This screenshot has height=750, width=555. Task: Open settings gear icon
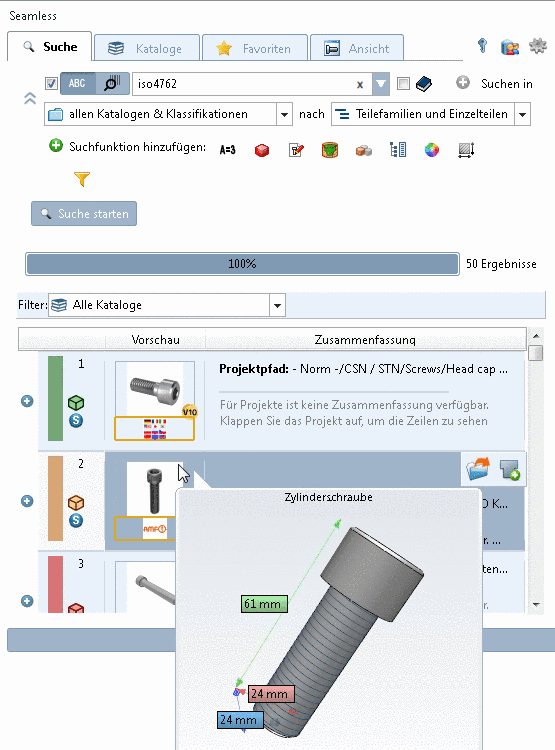coord(538,46)
